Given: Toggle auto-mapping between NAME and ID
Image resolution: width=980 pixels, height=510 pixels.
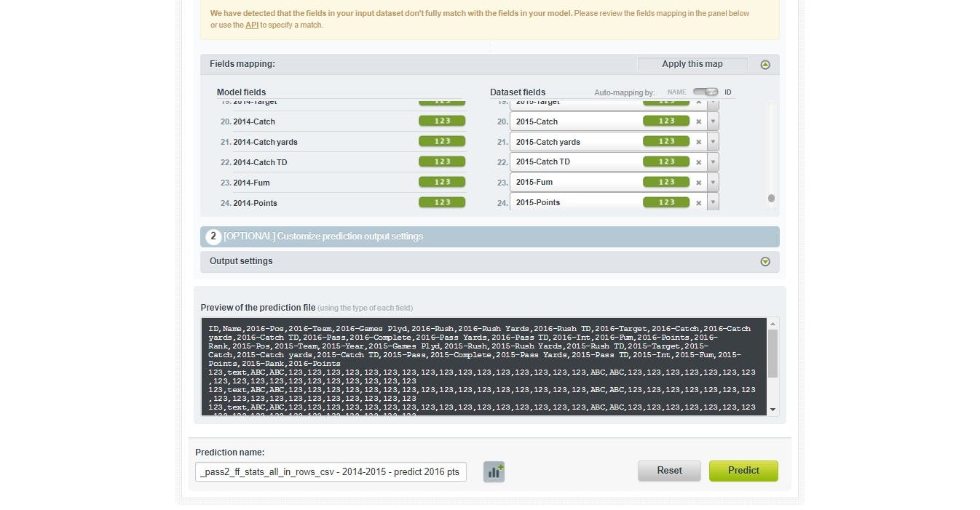Looking at the screenshot, I should (x=706, y=92).
